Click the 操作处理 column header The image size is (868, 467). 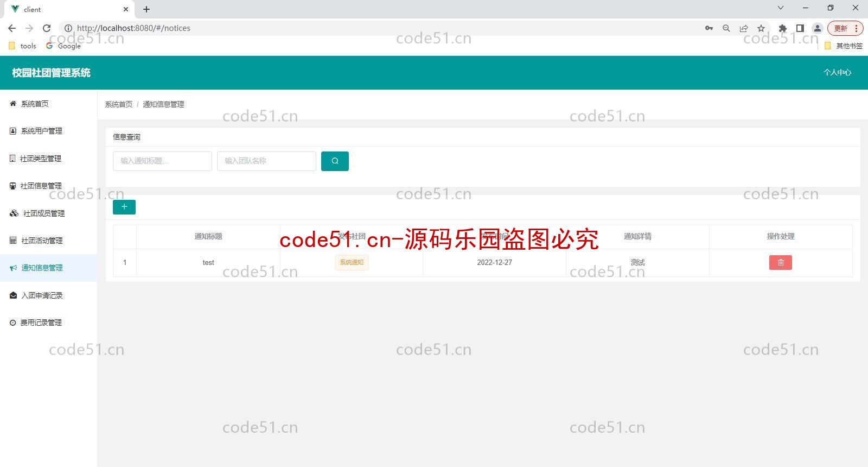(781, 236)
